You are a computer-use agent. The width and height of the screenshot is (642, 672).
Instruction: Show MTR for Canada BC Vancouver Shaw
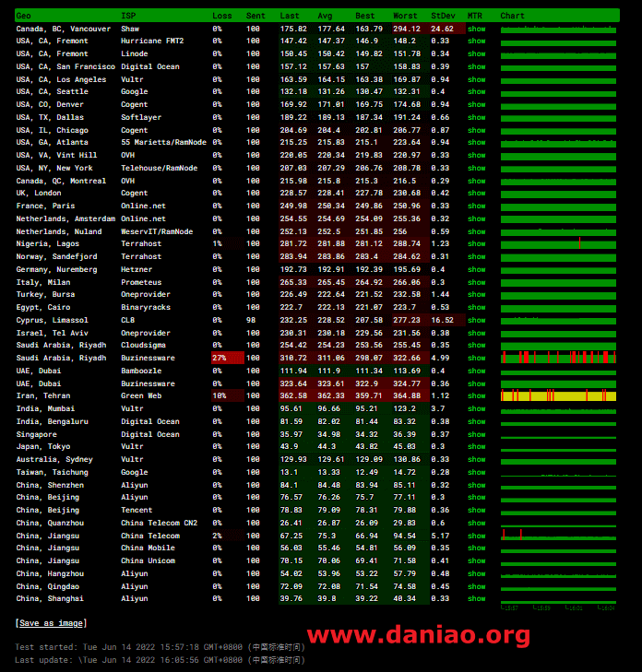(477, 29)
